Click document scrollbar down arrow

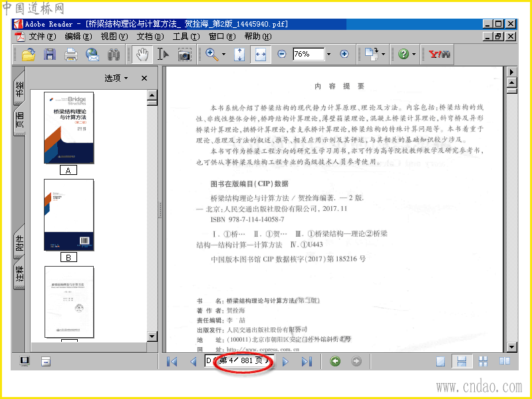point(511,347)
